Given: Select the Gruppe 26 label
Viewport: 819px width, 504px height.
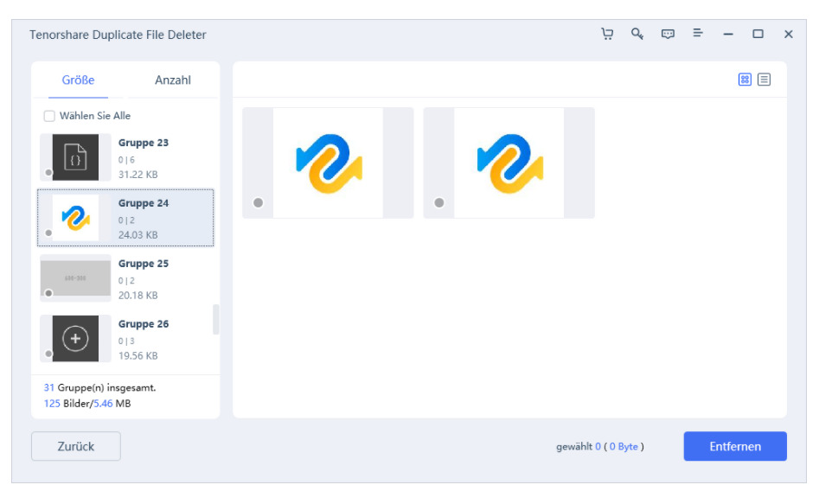Looking at the screenshot, I should (143, 324).
